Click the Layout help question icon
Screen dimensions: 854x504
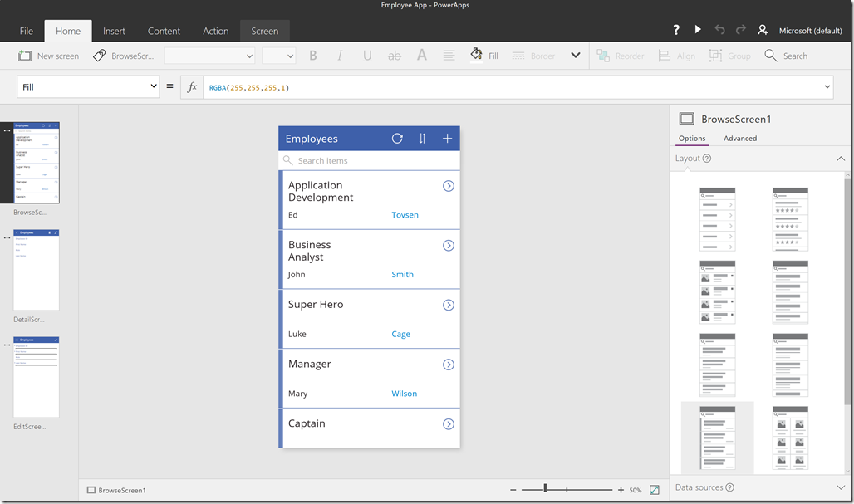click(x=706, y=159)
